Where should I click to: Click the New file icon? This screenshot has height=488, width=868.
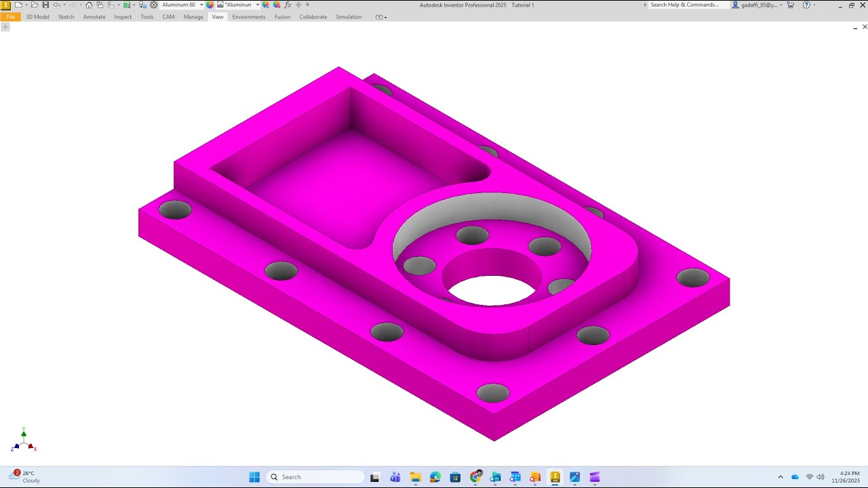(18, 5)
